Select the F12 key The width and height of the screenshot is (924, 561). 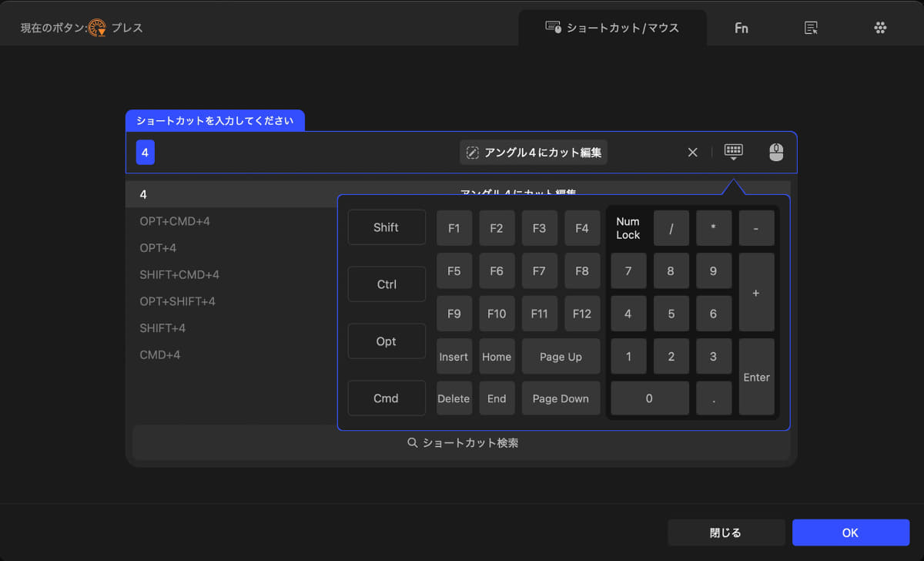pyautogui.click(x=582, y=314)
